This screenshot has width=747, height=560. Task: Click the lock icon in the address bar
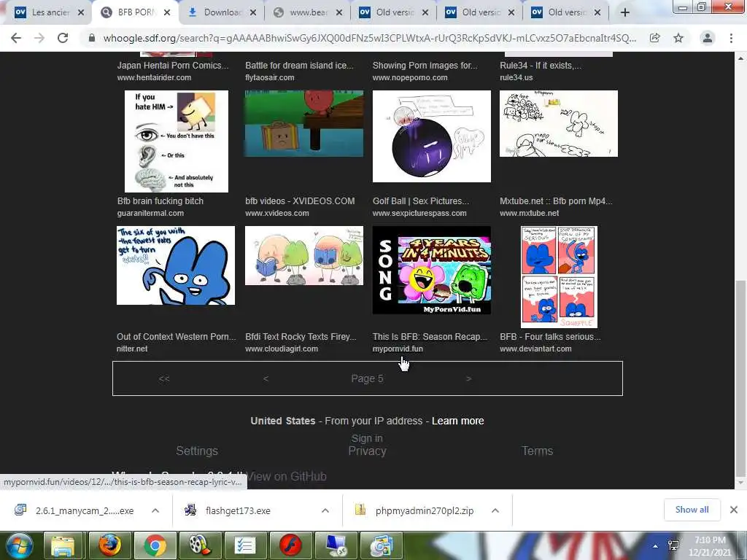click(92, 38)
